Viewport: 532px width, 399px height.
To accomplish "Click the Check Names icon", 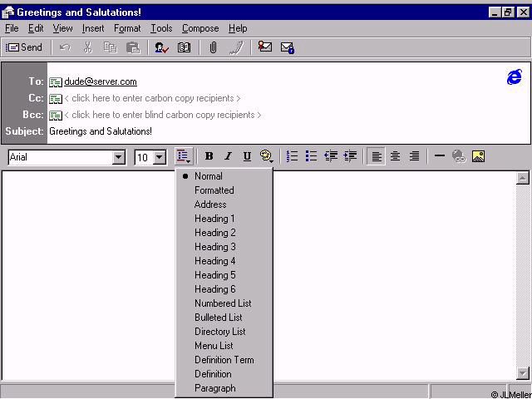I will [162, 47].
